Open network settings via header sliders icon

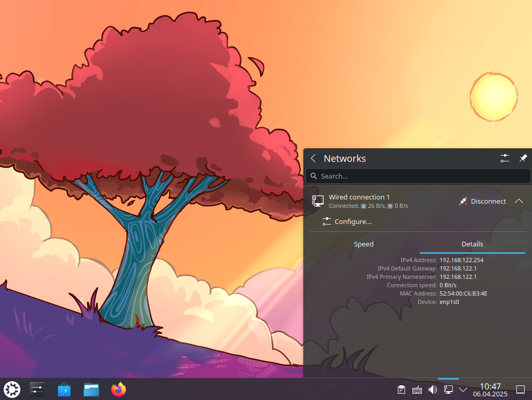tap(504, 158)
